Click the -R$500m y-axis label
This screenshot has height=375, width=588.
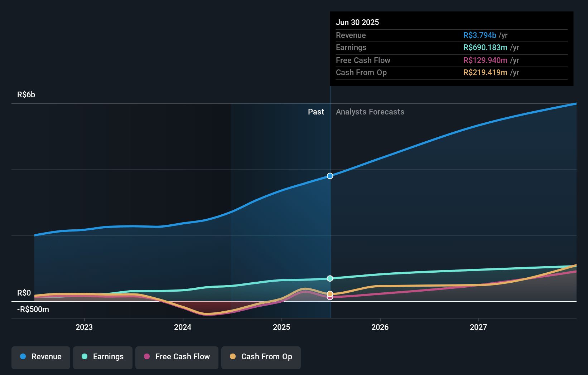[33, 310]
